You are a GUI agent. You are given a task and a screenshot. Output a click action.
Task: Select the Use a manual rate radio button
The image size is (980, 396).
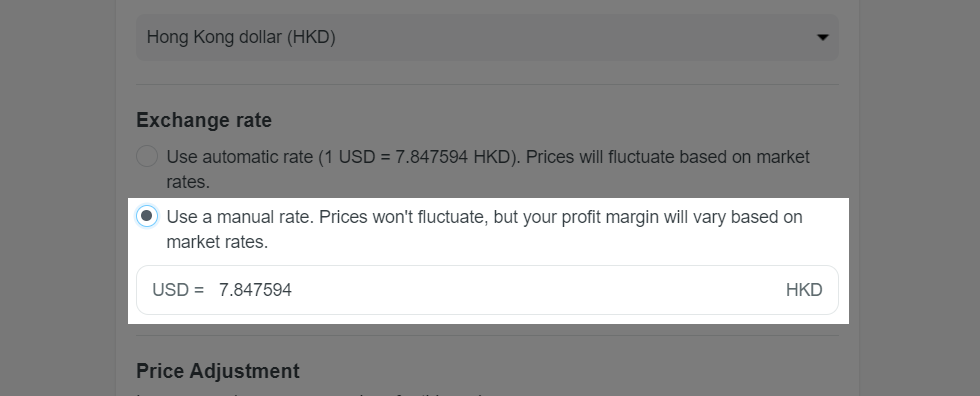[147, 217]
